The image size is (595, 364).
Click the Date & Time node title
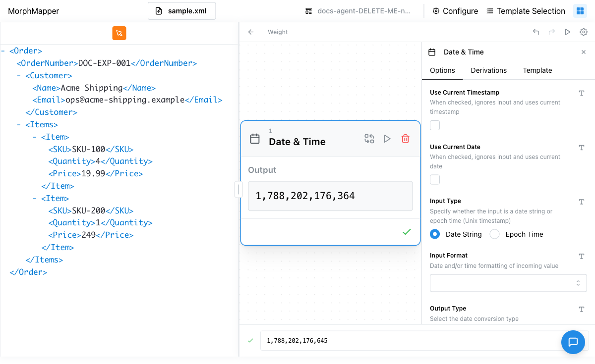pos(297,142)
